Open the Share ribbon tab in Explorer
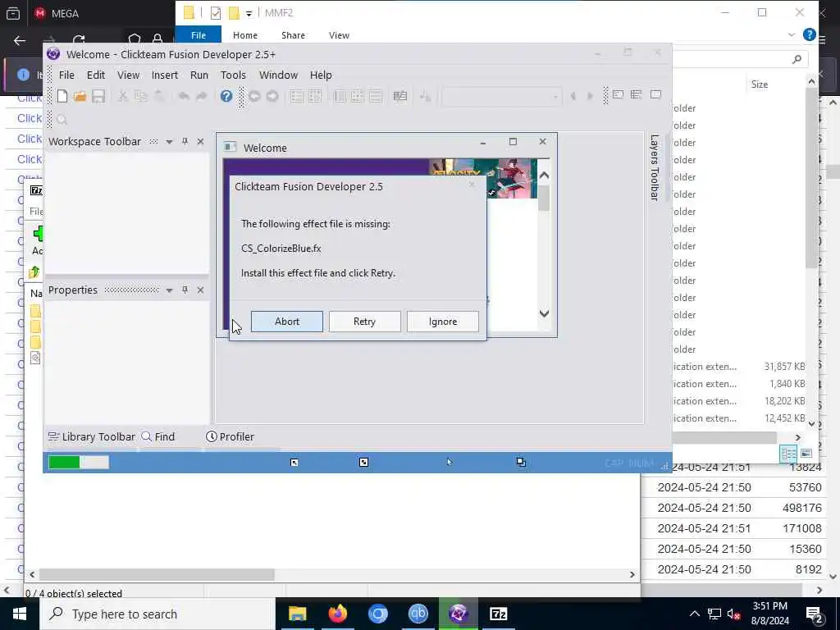 point(293,35)
